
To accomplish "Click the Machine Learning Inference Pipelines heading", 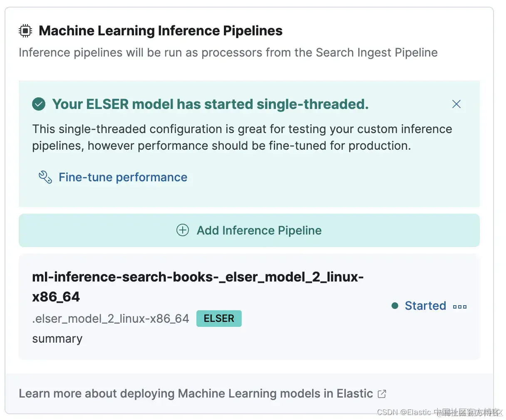I will click(161, 31).
